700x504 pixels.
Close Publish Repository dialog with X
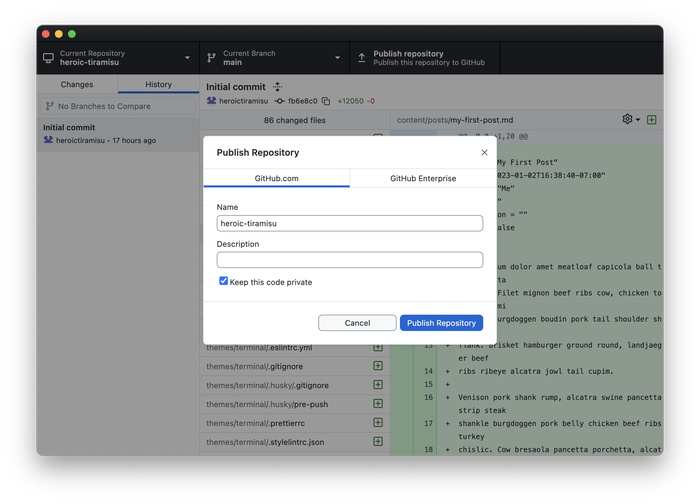(x=484, y=153)
